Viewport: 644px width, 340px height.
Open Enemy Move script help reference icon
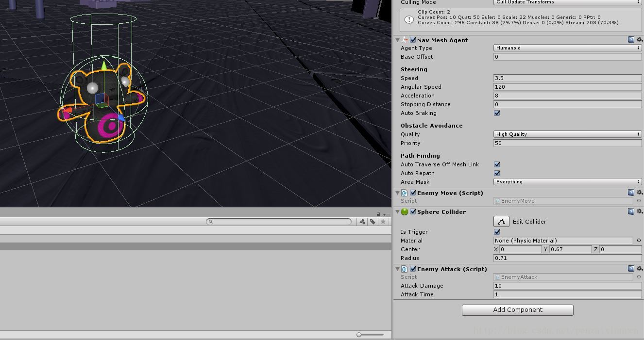(x=631, y=193)
